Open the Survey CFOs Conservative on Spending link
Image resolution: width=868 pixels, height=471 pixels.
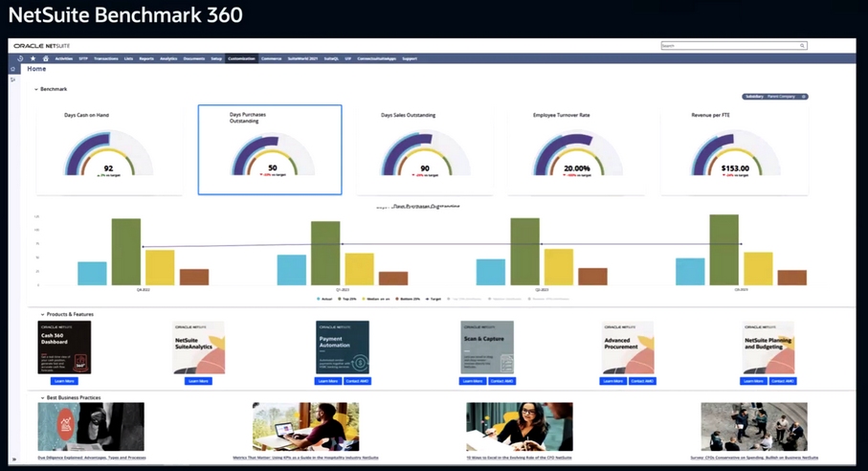(x=754, y=458)
